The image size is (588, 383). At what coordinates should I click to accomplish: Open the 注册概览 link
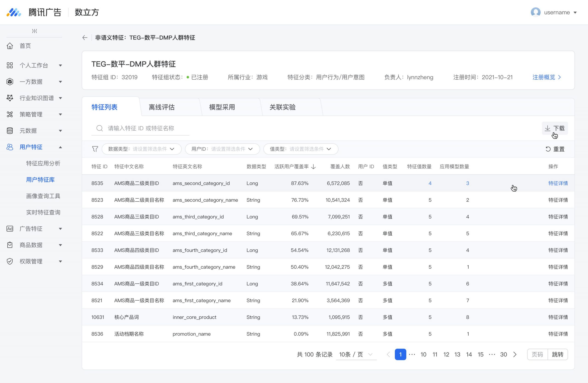[x=546, y=77]
